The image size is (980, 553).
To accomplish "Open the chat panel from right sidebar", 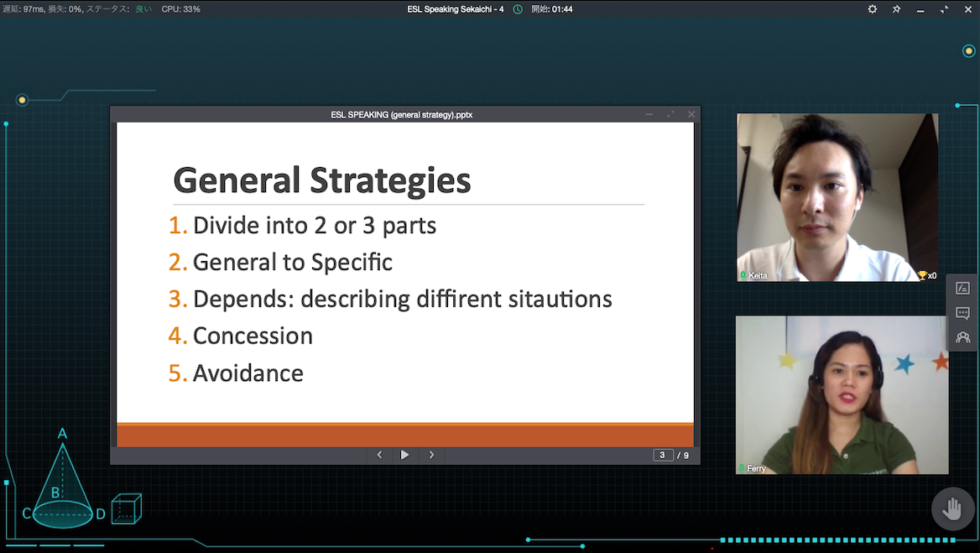I will pos(962,313).
